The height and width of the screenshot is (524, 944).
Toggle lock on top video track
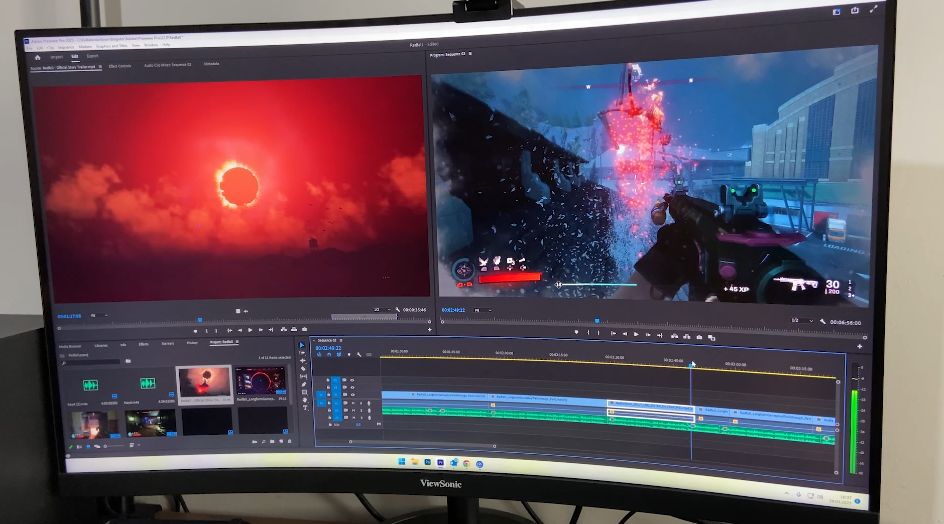pos(328,380)
